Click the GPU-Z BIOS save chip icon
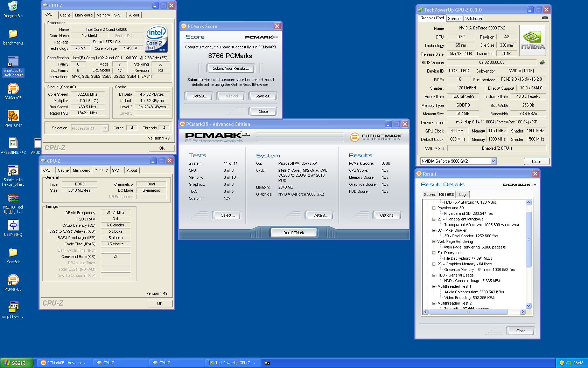 point(542,62)
